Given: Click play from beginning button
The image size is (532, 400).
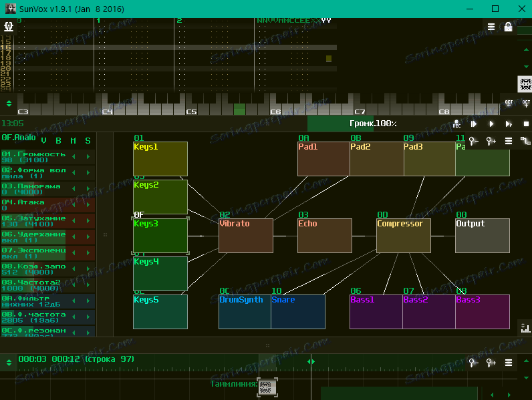Looking at the screenshot, I should pyautogui.click(x=474, y=124).
